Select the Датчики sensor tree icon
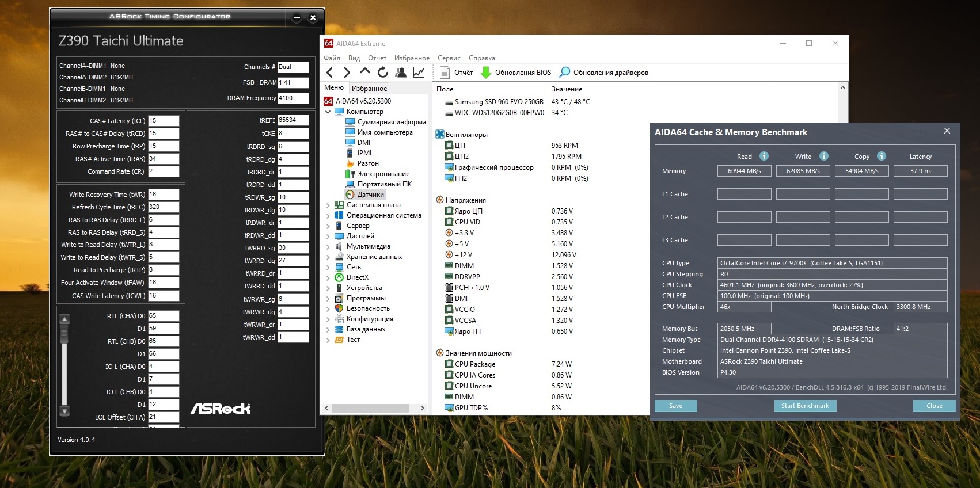 pos(350,195)
